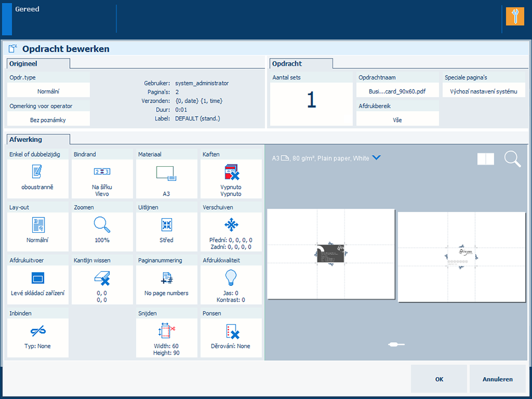Click the magnifier preview zoom icon
This screenshot has height=399, width=532.
coord(512,159)
